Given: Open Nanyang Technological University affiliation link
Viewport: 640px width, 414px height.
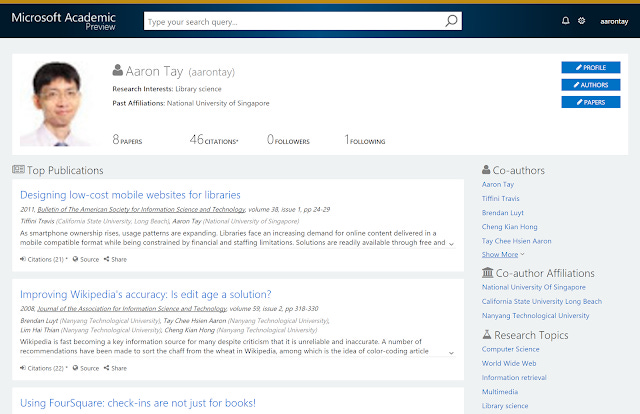Looking at the screenshot, I should [536, 316].
